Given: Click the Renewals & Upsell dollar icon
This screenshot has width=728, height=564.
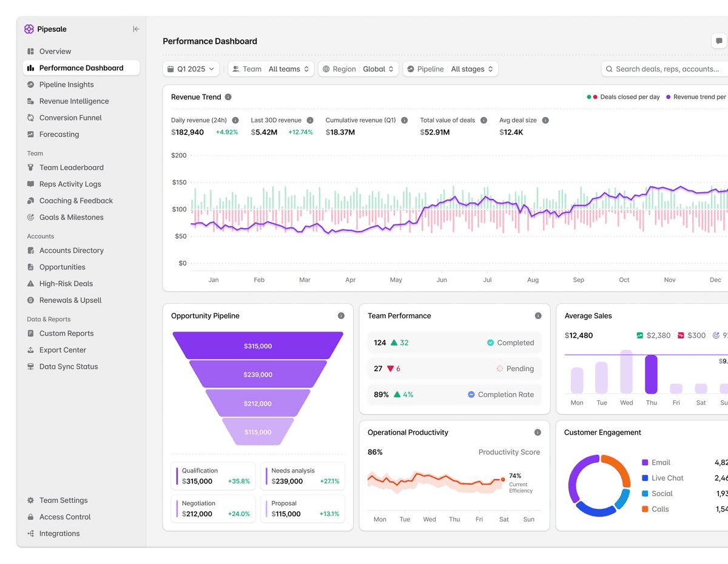Looking at the screenshot, I should tap(31, 300).
